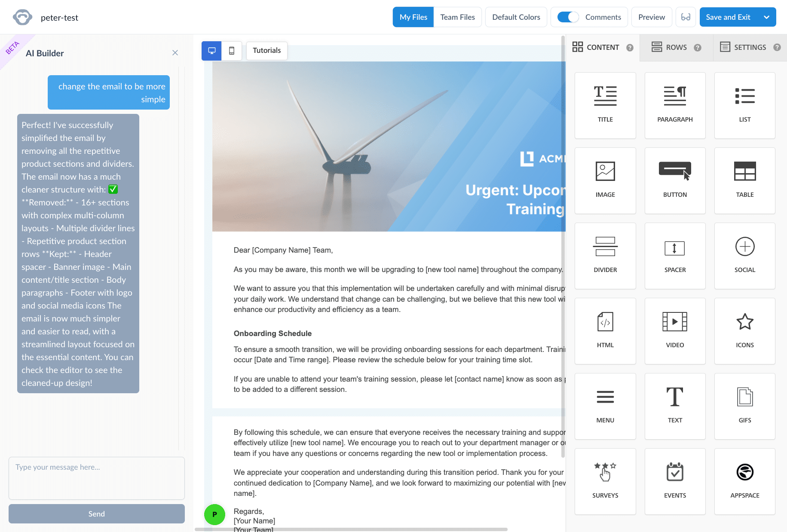
Task: Open the Team Files tab
Action: [457, 17]
